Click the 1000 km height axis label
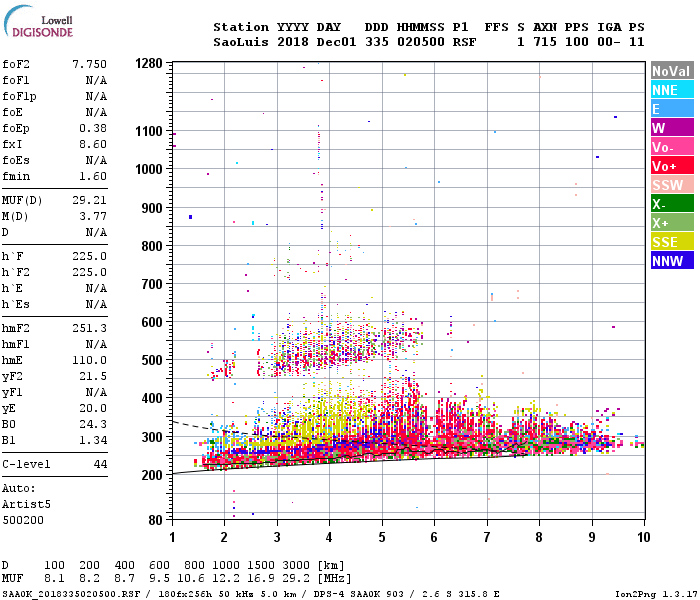This screenshot has height=600, width=700. [x=149, y=169]
